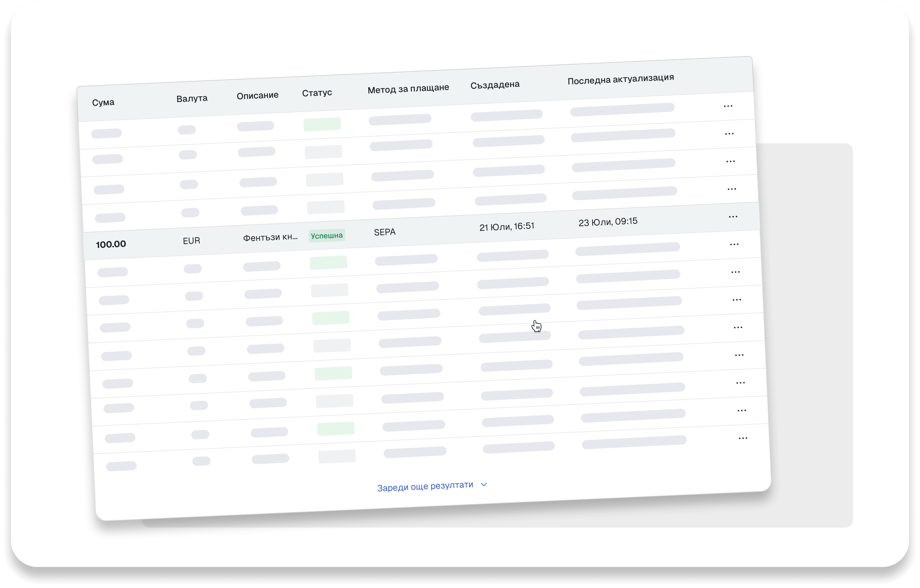Click the Валута column header
This screenshot has width=920, height=588.
(192, 99)
